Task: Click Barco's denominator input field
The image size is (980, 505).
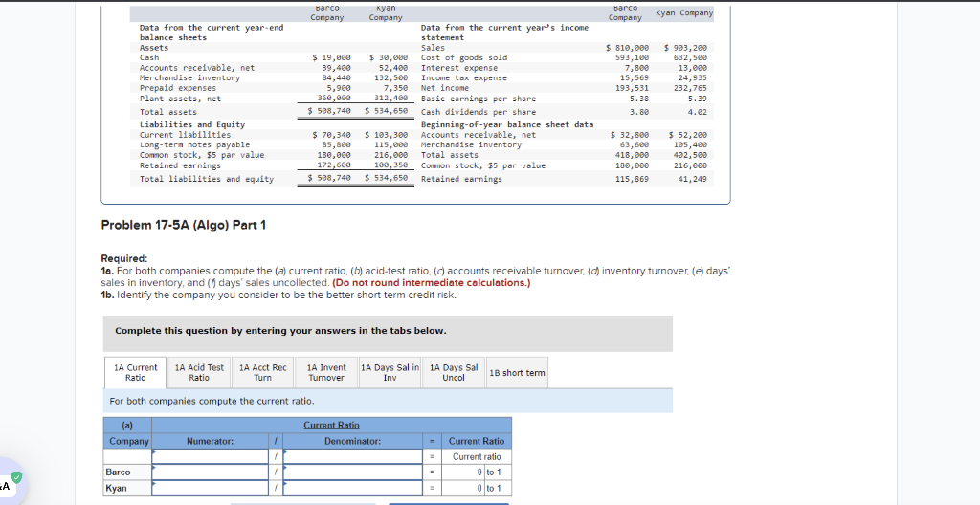Action: [352, 472]
